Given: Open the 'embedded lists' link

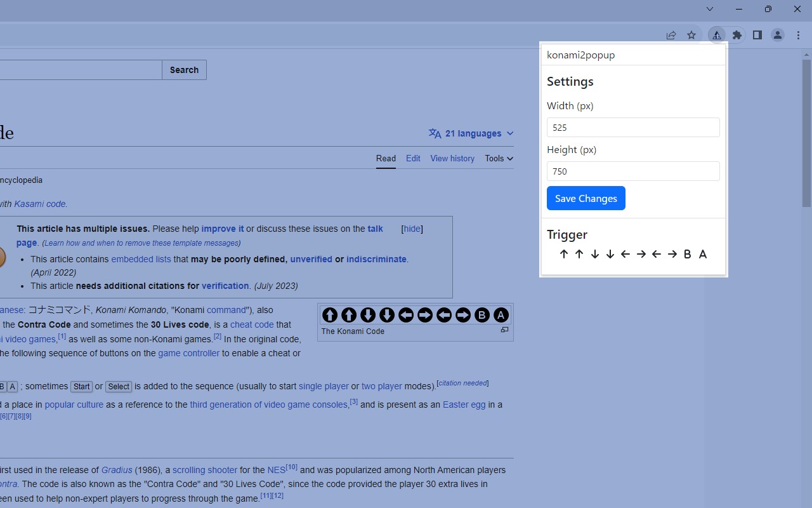Looking at the screenshot, I should tap(141, 259).
